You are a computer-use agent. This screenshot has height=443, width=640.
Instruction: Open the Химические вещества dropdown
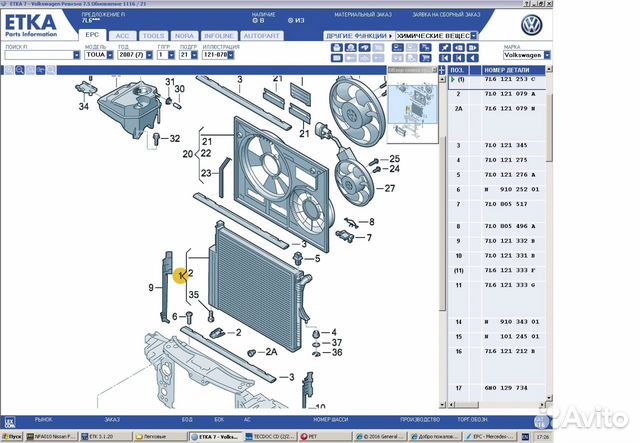coord(474,36)
